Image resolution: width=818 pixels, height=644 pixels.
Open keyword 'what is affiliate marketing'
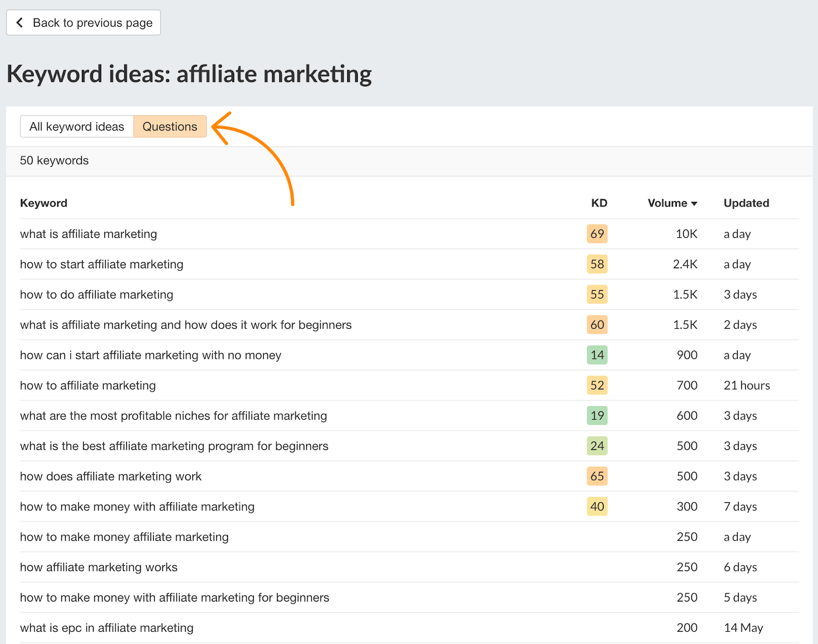coord(88,234)
